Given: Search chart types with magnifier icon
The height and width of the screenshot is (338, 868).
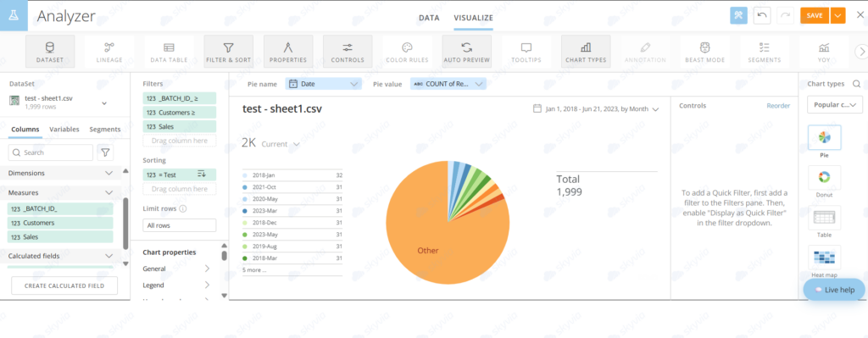Looking at the screenshot, I should click(x=856, y=84).
